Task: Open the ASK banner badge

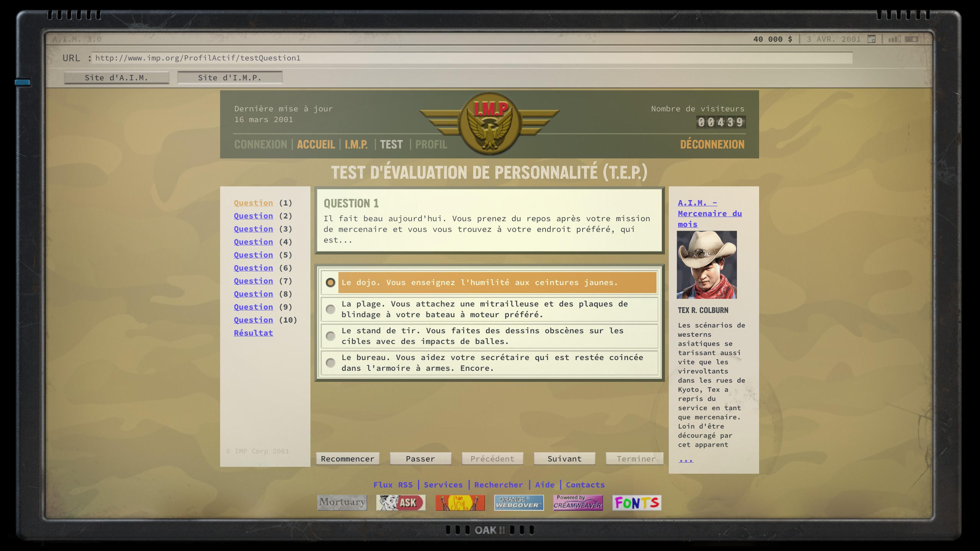Action: (x=401, y=502)
